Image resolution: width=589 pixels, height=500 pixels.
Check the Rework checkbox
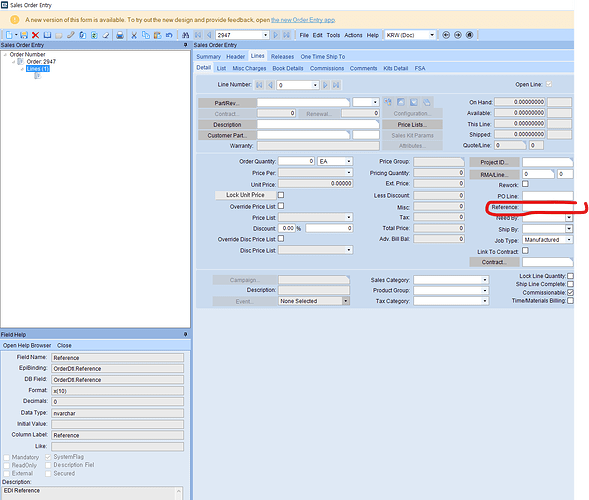tap(526, 184)
